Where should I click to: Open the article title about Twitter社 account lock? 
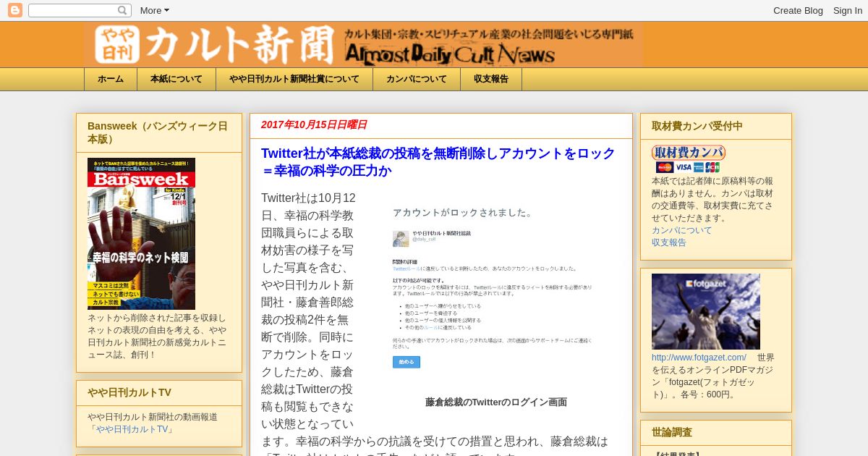coord(438,162)
